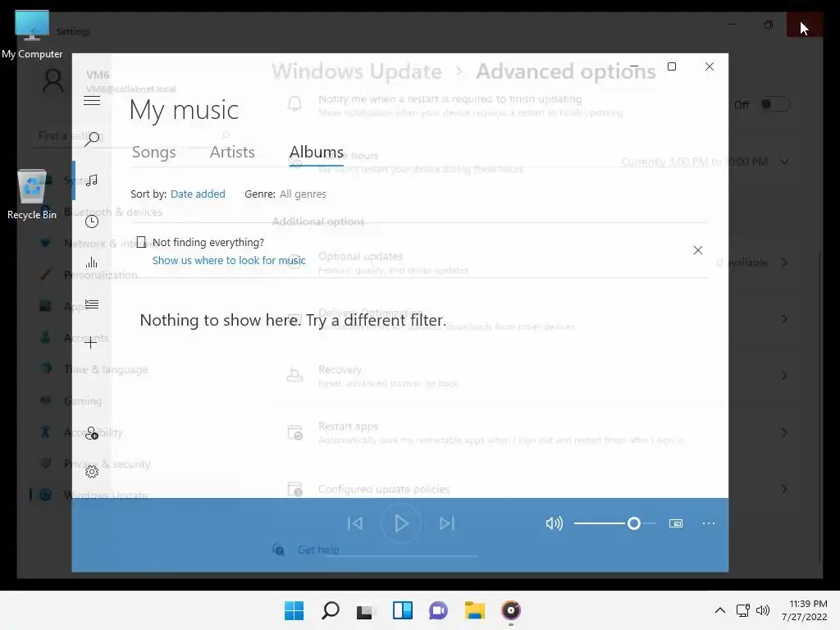
Task: Open taskbar Search icon
Action: 330,610
